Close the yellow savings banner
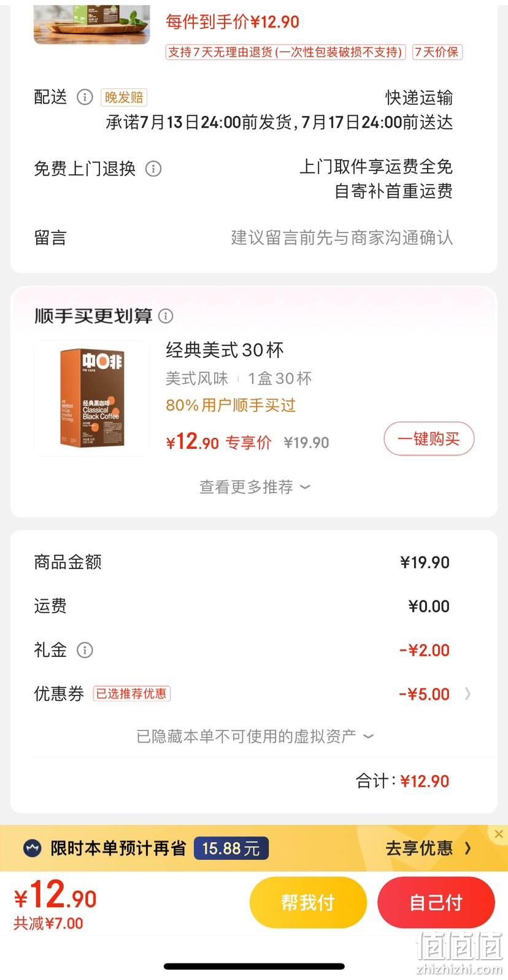 pos(499,834)
